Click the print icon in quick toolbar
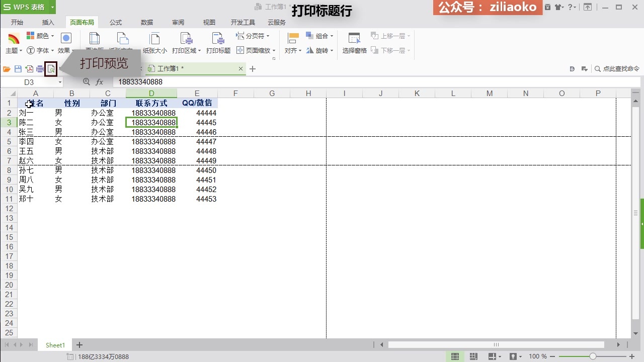Screen dimensions: 644x362 click(x=40, y=69)
